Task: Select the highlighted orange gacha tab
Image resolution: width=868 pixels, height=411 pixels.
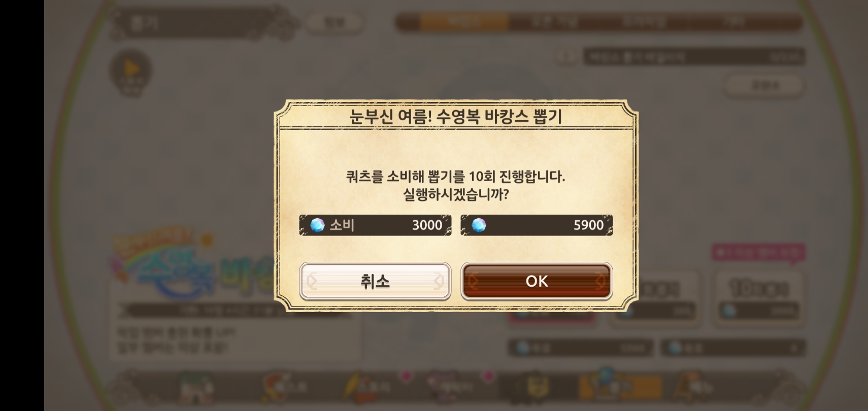Action: (x=464, y=22)
